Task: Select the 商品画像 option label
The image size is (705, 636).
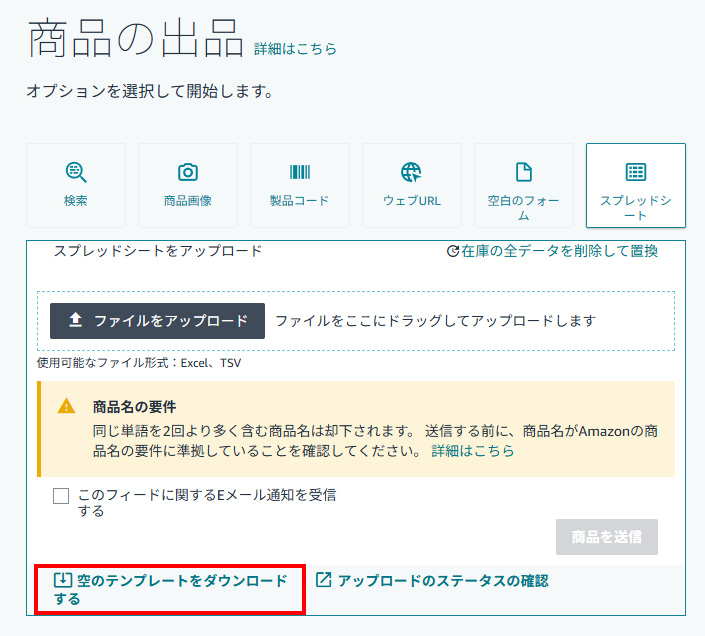Action: [x=187, y=201]
